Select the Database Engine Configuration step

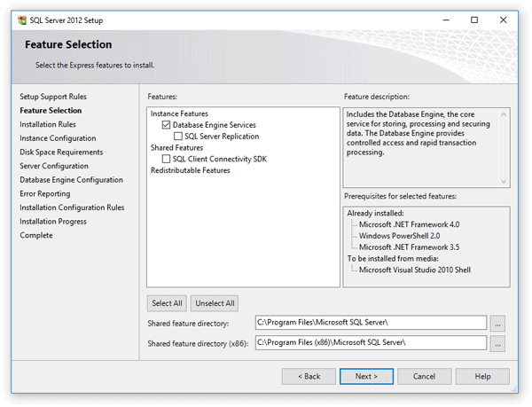[71, 180]
